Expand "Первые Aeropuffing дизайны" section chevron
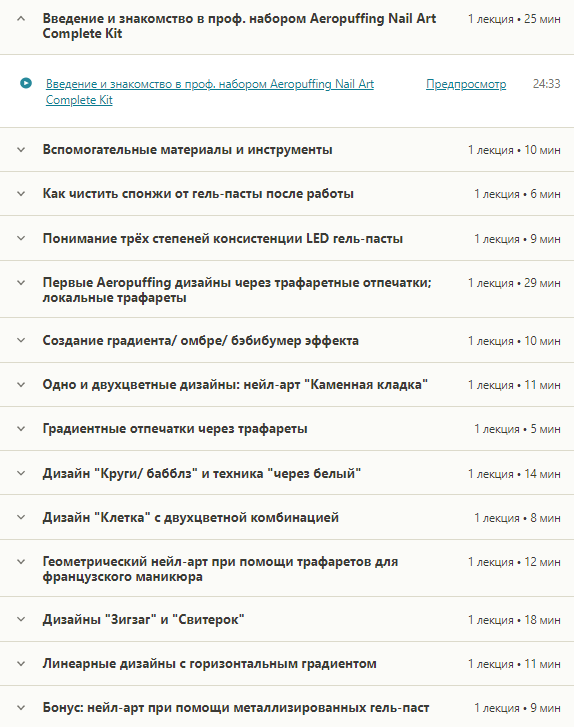Image resolution: width=574 pixels, height=727 pixels. click(21, 282)
